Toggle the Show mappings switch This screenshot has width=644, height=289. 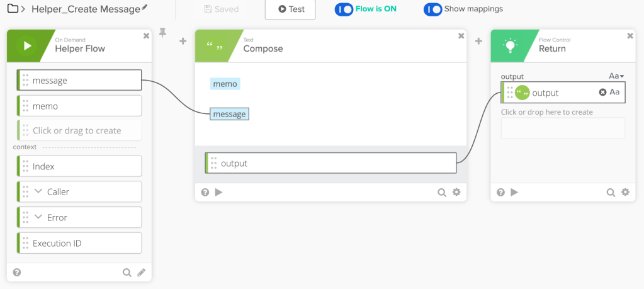click(432, 9)
